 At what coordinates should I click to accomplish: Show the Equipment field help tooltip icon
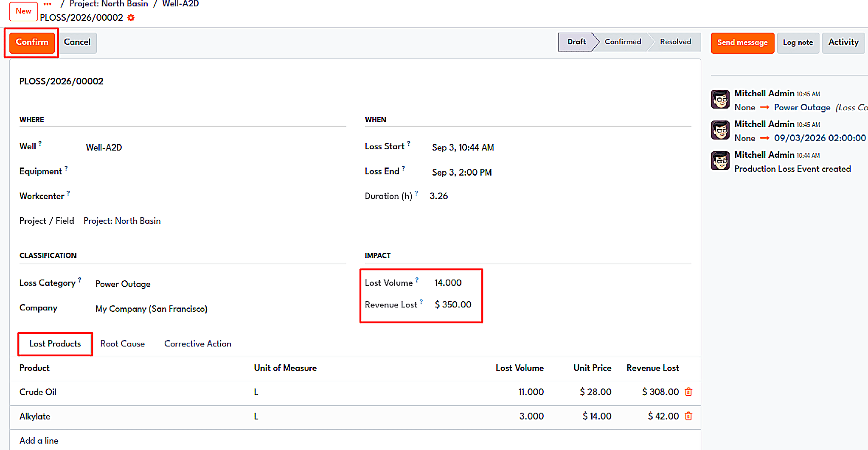pos(66,168)
